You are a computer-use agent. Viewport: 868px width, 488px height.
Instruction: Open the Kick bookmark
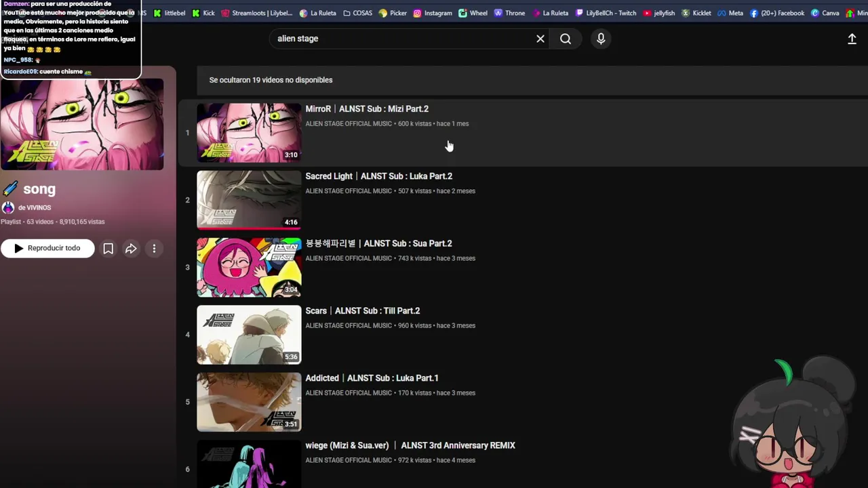203,13
